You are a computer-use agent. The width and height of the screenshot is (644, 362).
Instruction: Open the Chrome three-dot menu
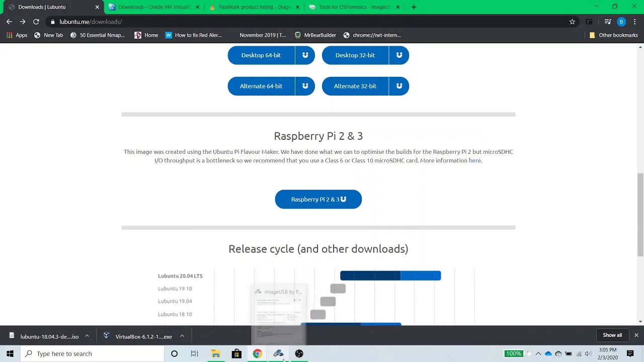point(635,22)
